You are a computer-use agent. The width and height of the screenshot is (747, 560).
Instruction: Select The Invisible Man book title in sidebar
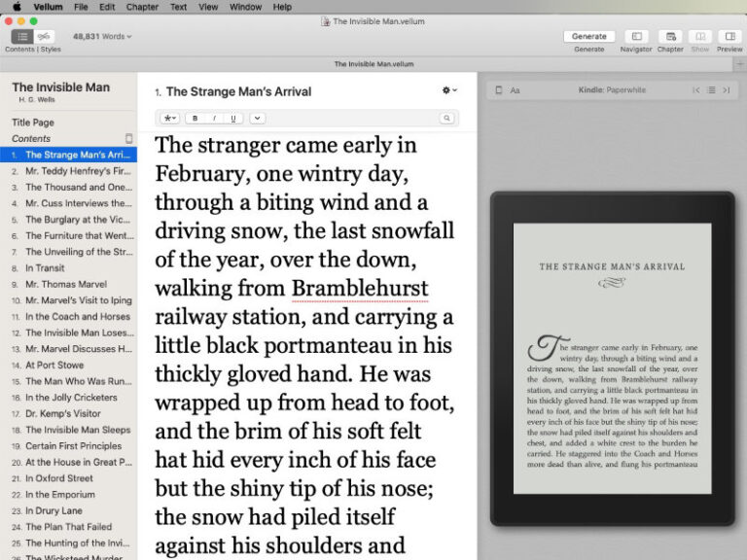point(61,87)
